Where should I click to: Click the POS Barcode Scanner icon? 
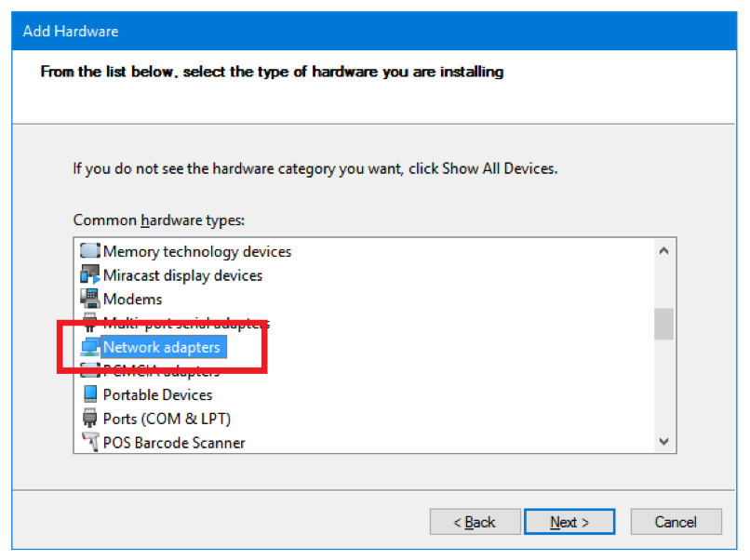click(x=89, y=443)
